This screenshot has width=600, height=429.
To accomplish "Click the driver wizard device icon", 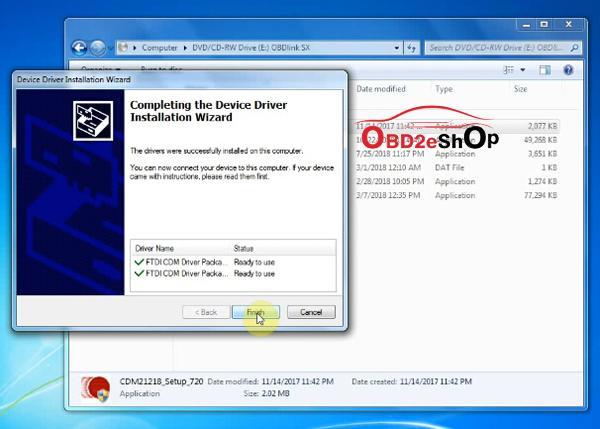I will click(93, 121).
